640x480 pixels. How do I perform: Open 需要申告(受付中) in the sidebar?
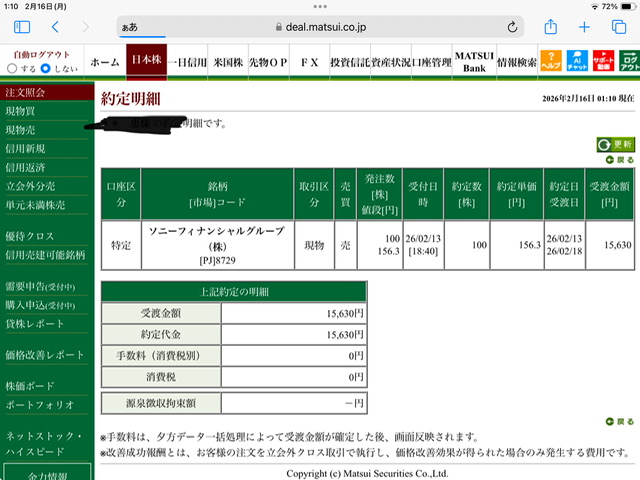(40, 287)
